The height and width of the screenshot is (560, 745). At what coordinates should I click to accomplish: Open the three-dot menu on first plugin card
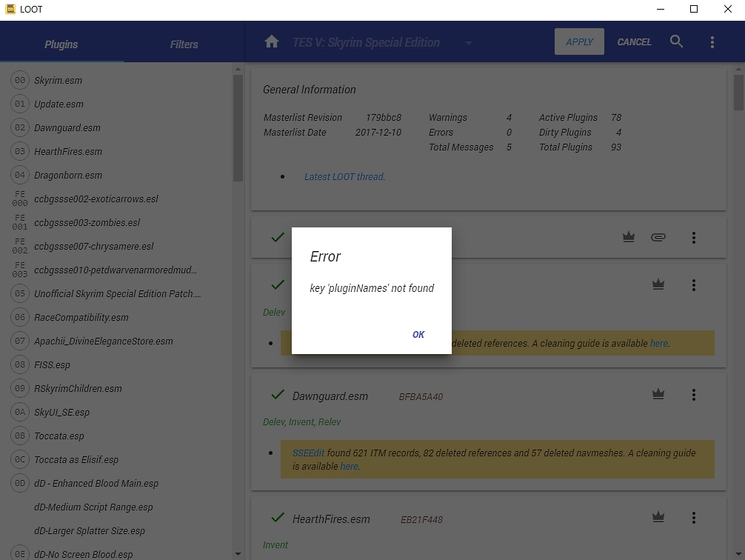click(694, 237)
